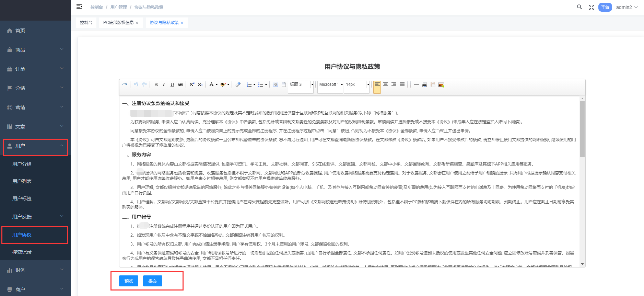The width and height of the screenshot is (644, 296).
Task: Switch to the 控制台 tab
Action: (x=86, y=23)
